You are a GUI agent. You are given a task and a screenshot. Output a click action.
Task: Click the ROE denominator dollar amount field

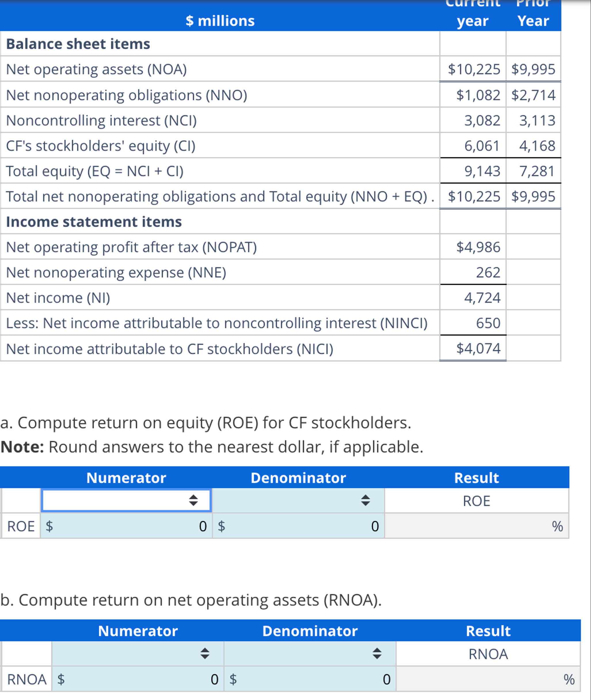(298, 526)
